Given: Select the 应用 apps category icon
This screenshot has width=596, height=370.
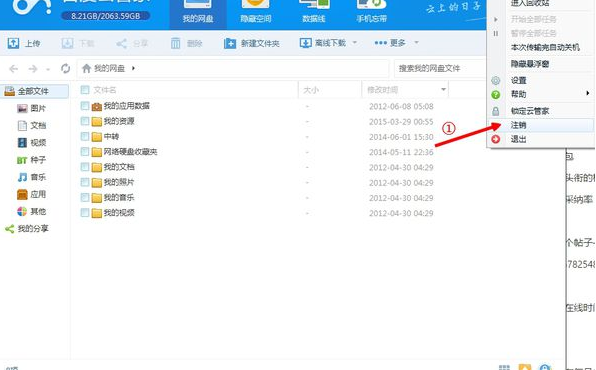Looking at the screenshot, I should 22,194.
